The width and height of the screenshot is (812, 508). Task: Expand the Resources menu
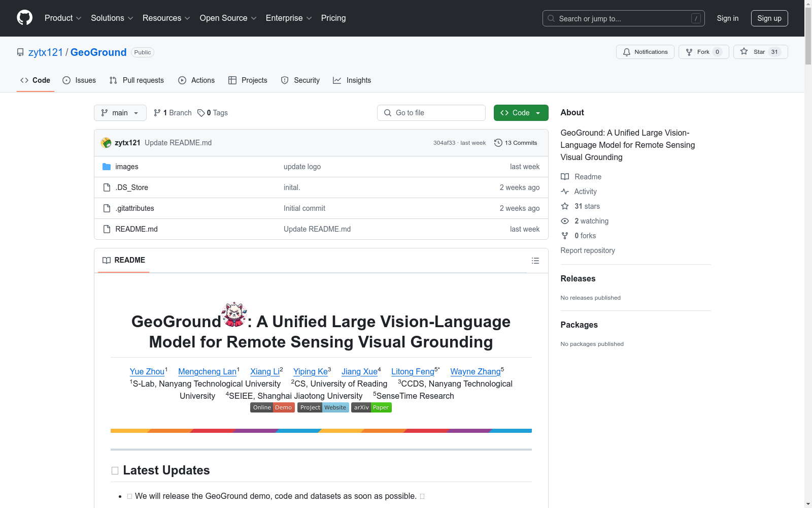[166, 18]
